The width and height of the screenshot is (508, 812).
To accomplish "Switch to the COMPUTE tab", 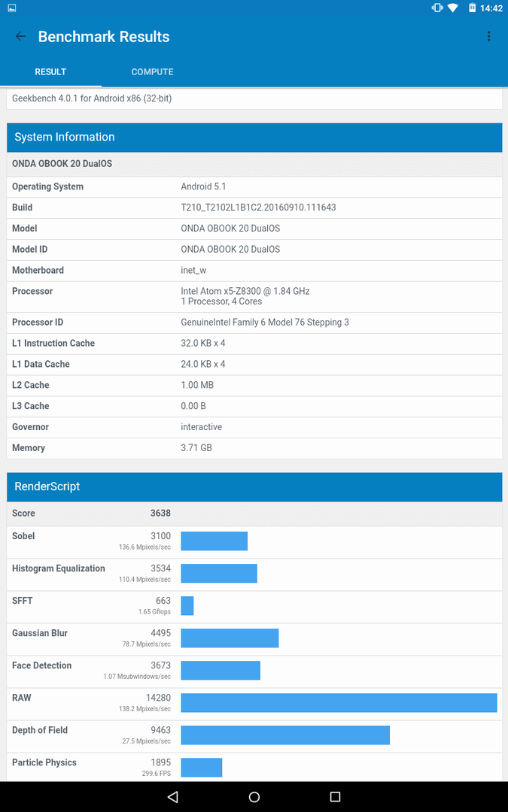I will (152, 72).
